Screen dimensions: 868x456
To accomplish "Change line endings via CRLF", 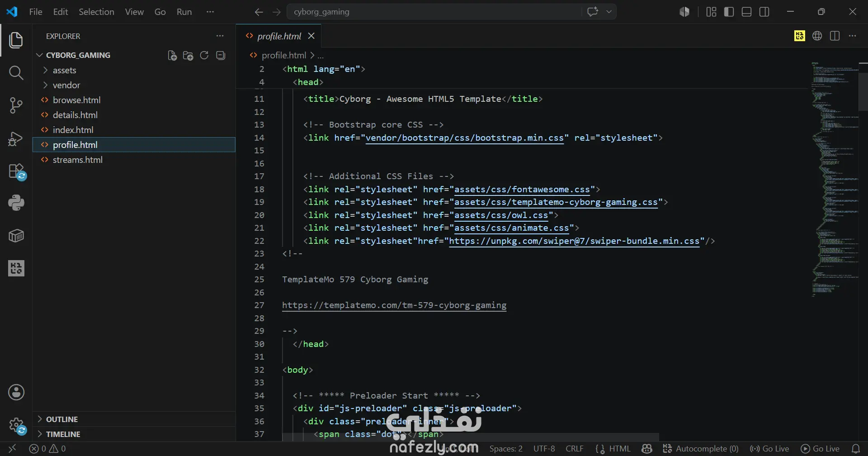I will pos(574,449).
